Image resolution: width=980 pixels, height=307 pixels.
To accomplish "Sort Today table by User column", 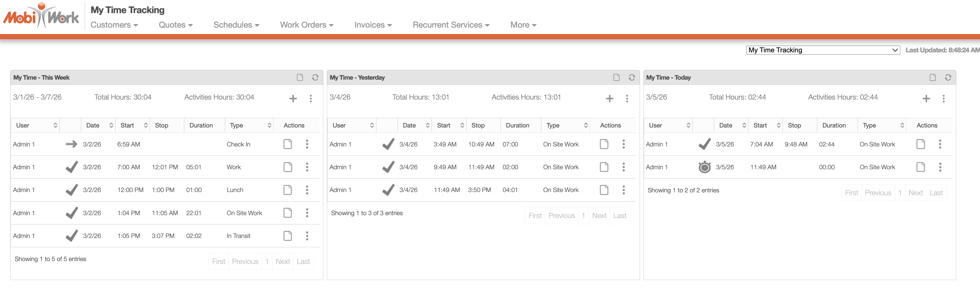I will (668, 126).
